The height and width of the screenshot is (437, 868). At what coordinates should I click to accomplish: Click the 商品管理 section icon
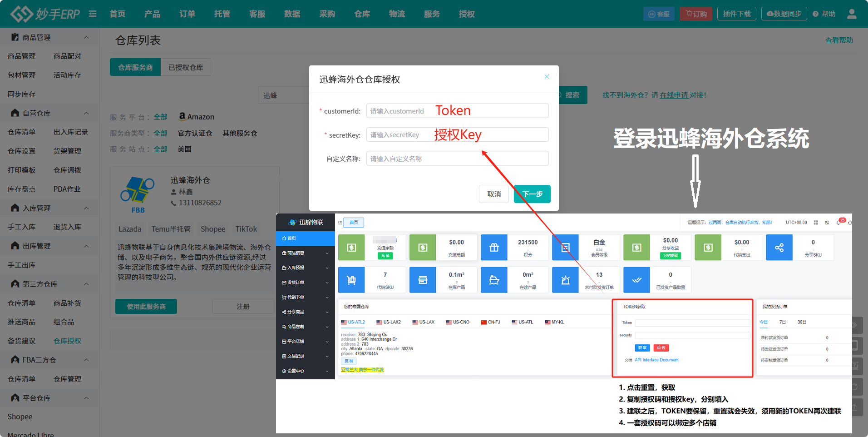click(15, 37)
